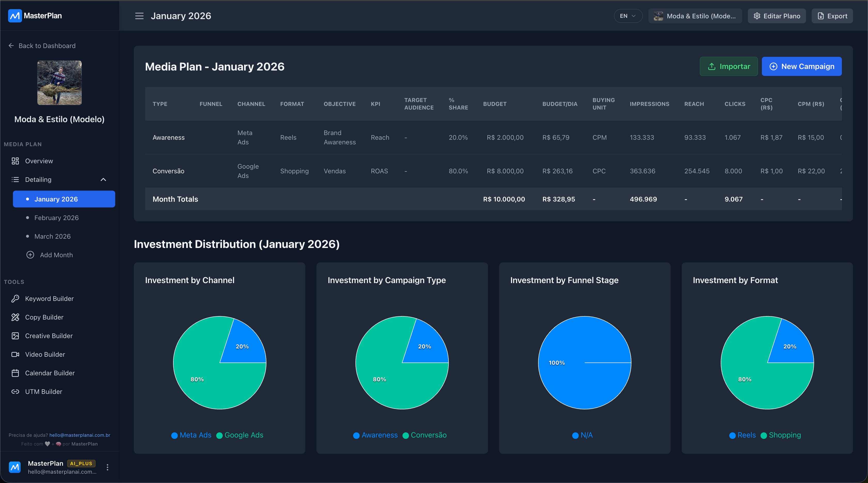Click the Video Builder camera icon

tap(15, 354)
